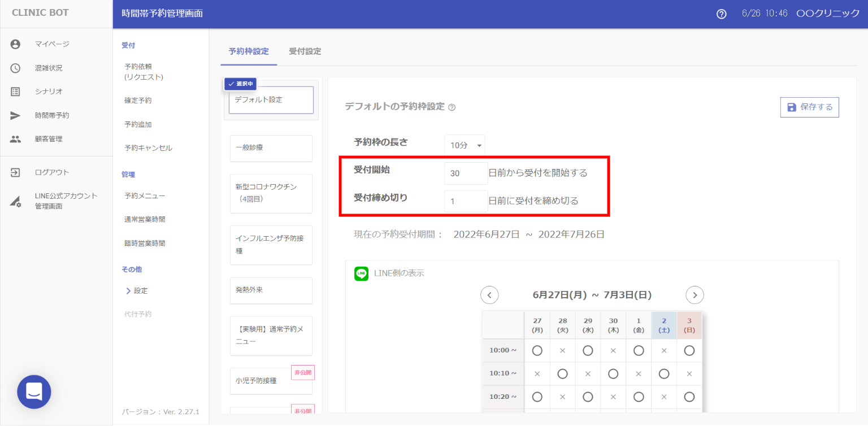
Task: Go to previous week with left arrow
Action: [489, 295]
